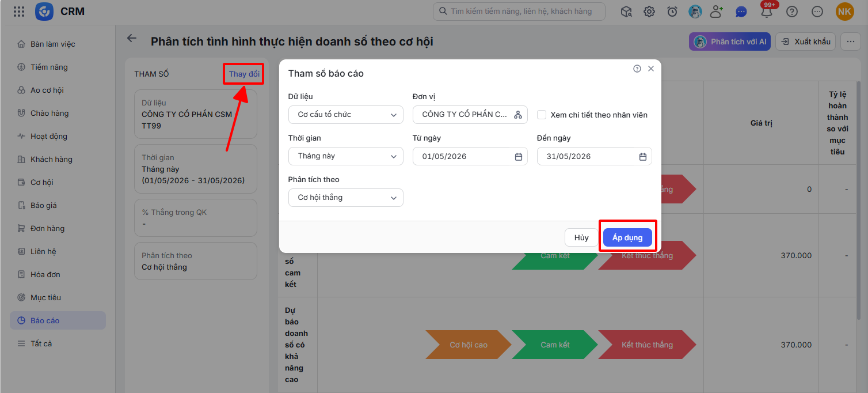Enable Xem chi tiết theo nhân viên

pyautogui.click(x=541, y=115)
